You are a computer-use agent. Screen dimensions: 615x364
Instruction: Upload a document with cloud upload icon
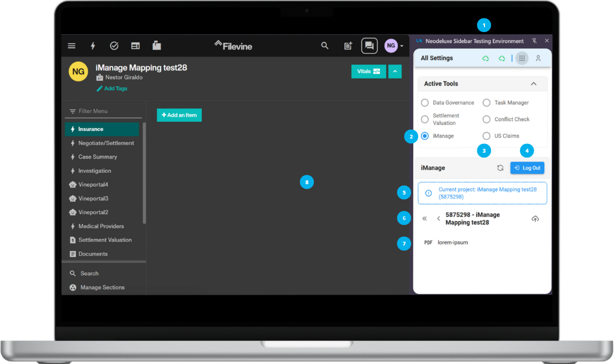[x=536, y=218]
